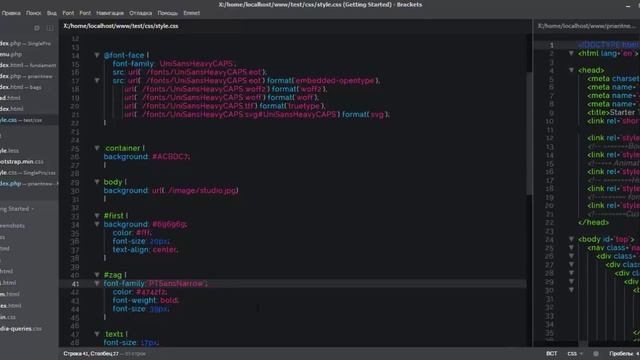Select working file index.html — bags
The image size is (640, 360).
coord(21,87)
